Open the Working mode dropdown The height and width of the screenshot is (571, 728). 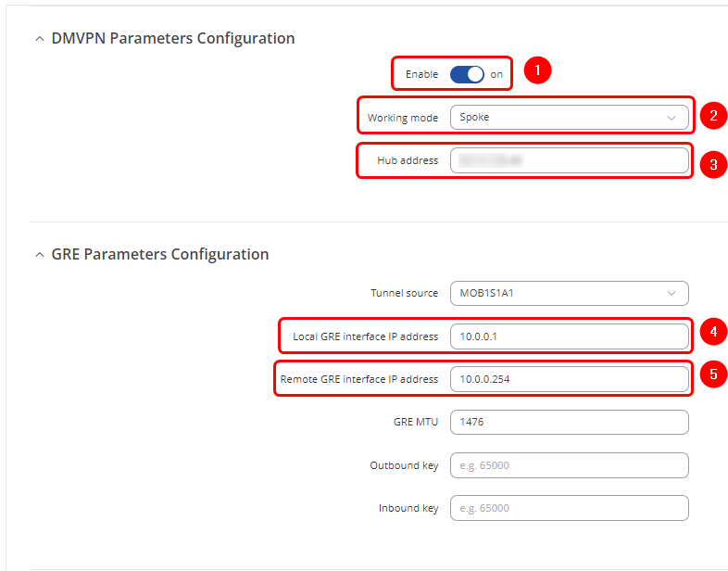click(569, 118)
